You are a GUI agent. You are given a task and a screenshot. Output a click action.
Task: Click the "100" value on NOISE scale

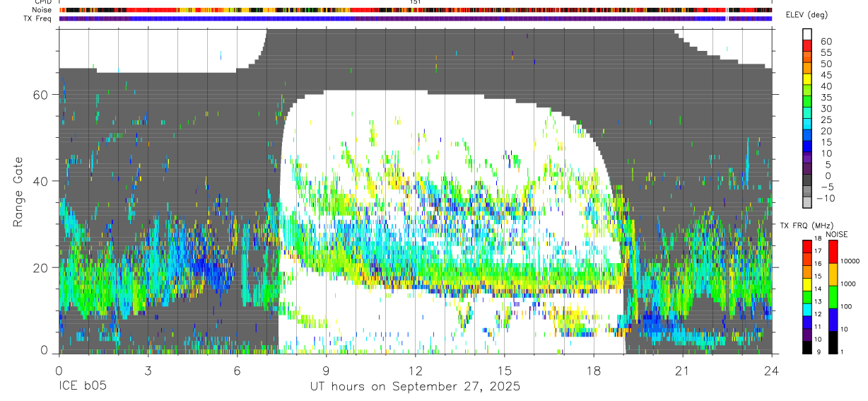(x=845, y=306)
